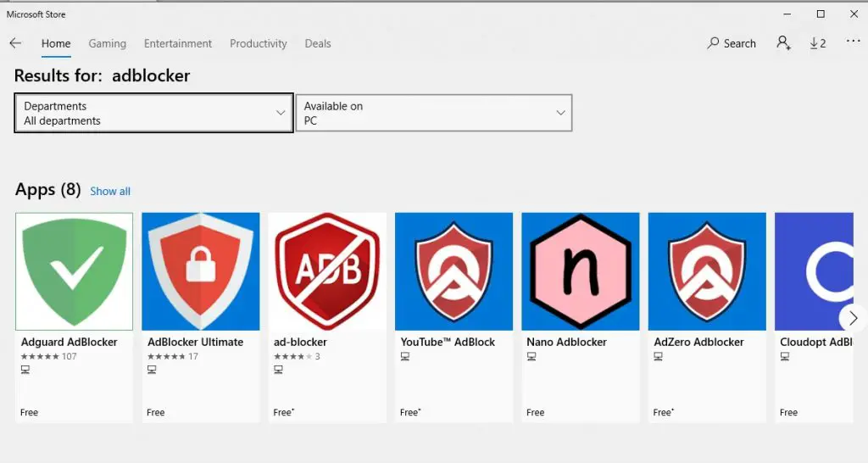This screenshot has width=868, height=463.
Task: Click ad-blocker's 3 ratings stars
Action: tap(297, 356)
